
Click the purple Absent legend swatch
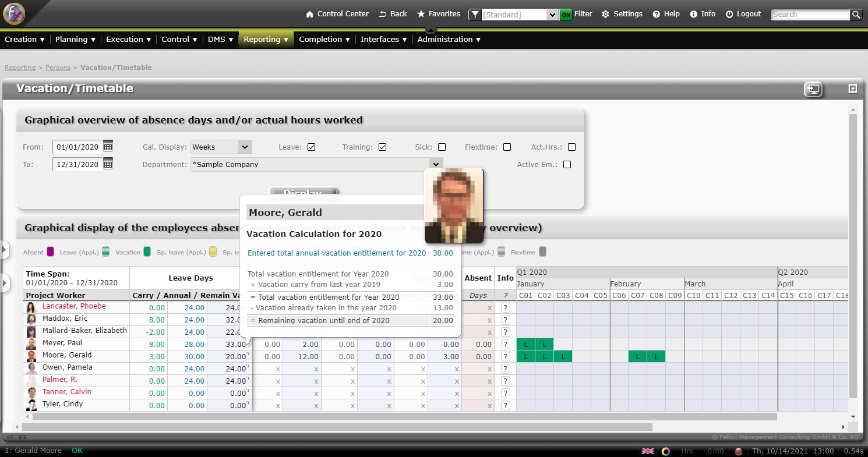[50, 252]
